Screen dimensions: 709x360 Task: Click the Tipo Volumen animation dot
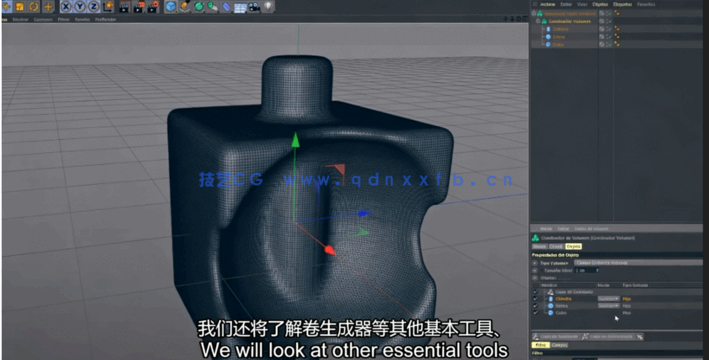click(x=535, y=262)
